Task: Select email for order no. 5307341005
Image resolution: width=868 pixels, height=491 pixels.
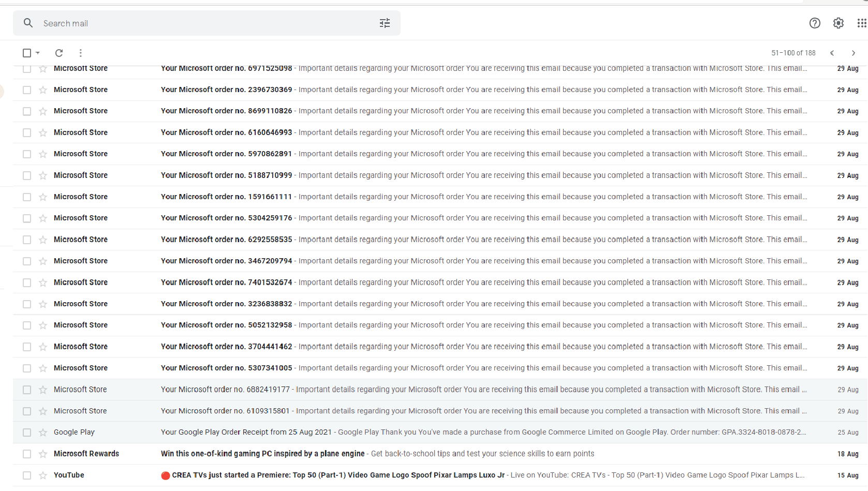Action: pyautogui.click(x=27, y=368)
